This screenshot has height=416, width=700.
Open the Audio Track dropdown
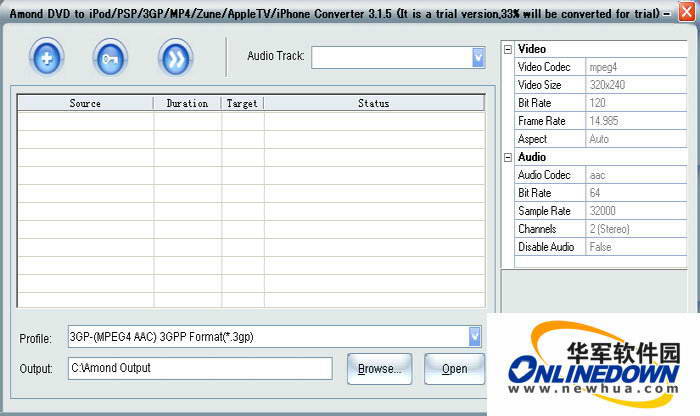(x=478, y=58)
